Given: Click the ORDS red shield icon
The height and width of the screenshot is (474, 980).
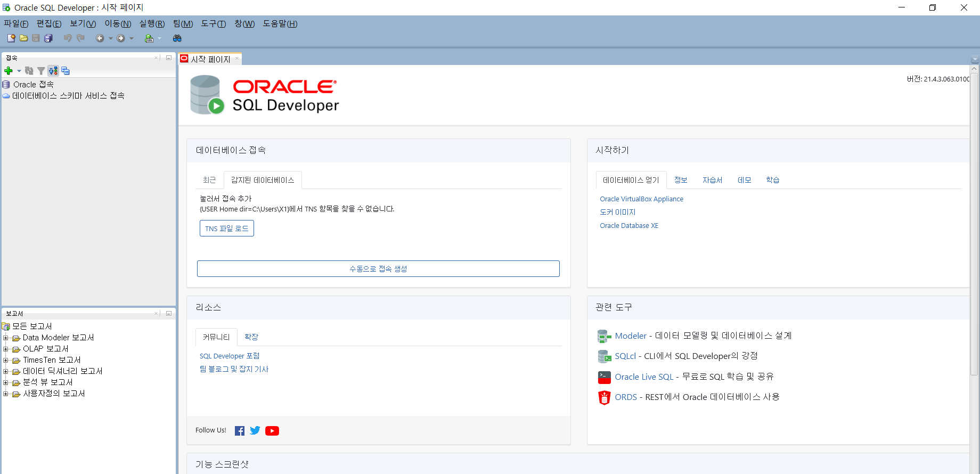Looking at the screenshot, I should pos(604,397).
